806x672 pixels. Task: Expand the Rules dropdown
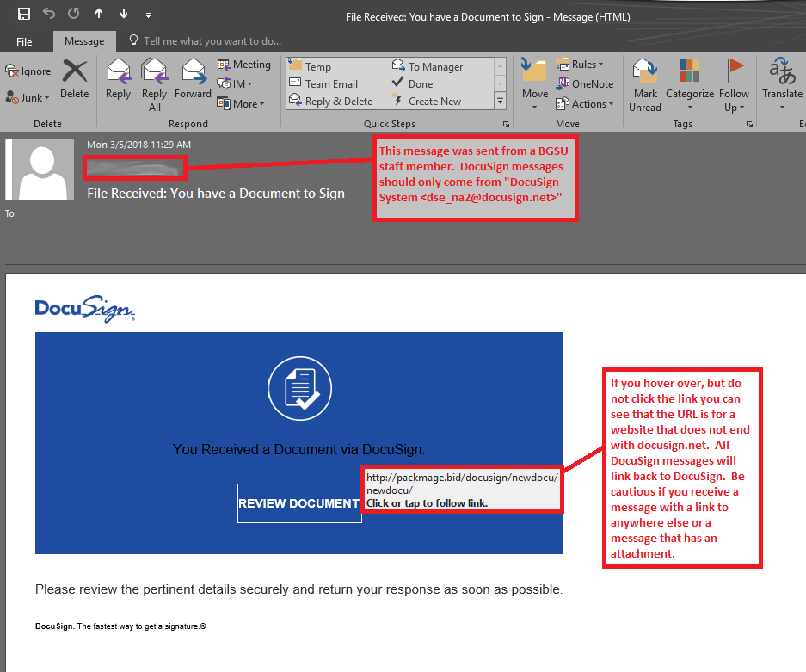[x=581, y=65]
